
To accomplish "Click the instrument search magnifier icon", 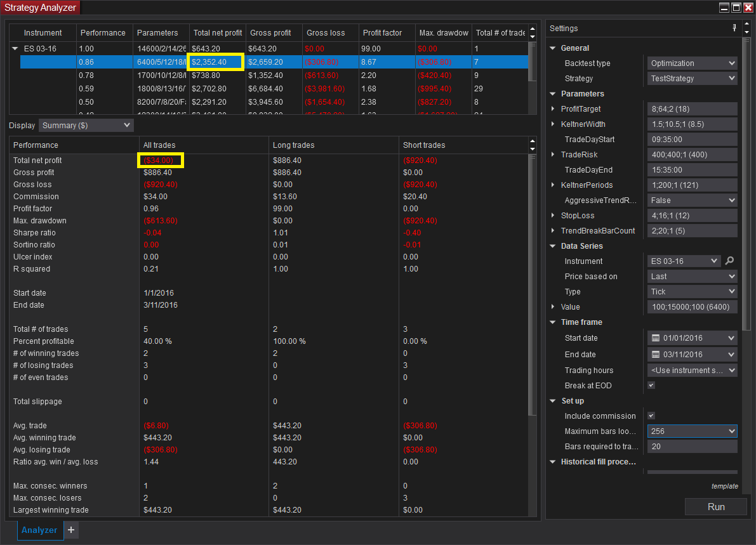I will click(x=730, y=261).
